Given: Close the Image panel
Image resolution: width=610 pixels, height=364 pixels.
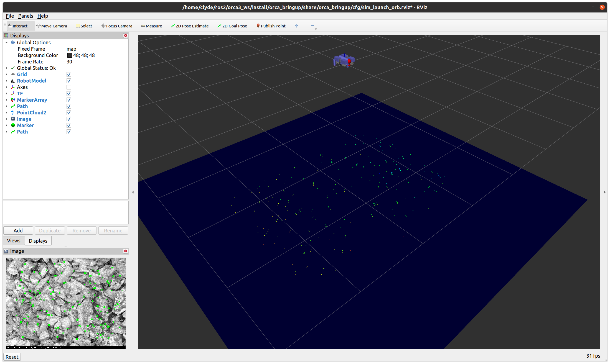Looking at the screenshot, I should tap(126, 251).
